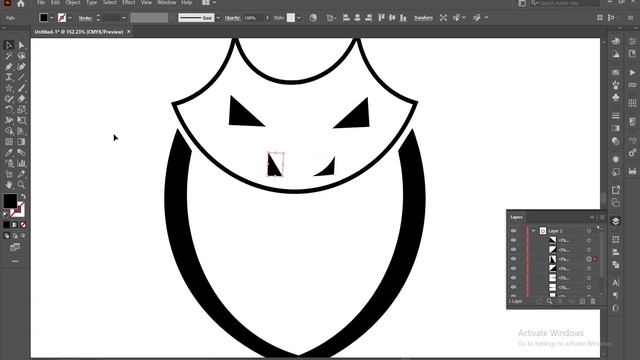This screenshot has height=360, width=640.
Task: Open the Object menu
Action: click(x=73, y=3)
